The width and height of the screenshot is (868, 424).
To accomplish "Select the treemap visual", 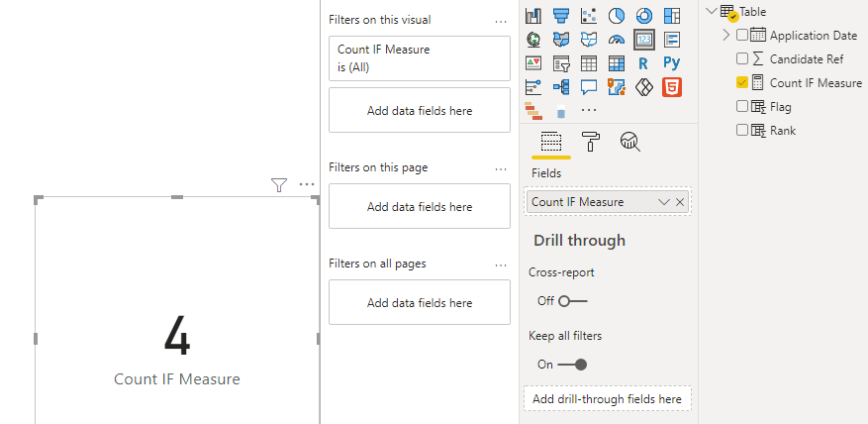I will [x=671, y=16].
